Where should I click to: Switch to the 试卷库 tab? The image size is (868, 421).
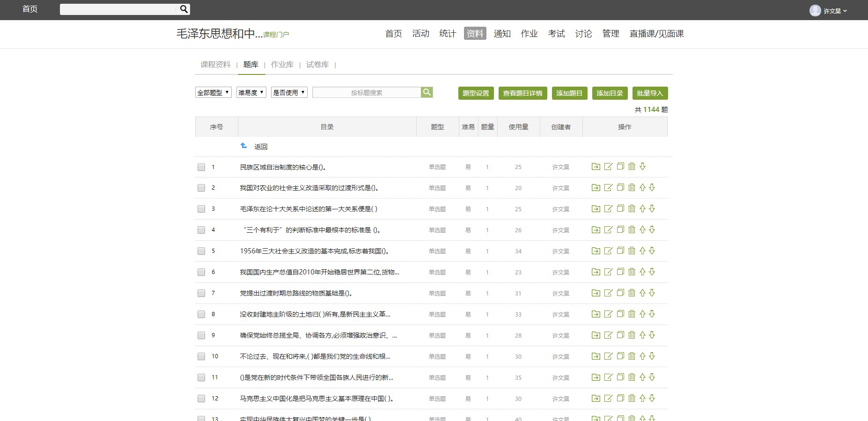(317, 65)
